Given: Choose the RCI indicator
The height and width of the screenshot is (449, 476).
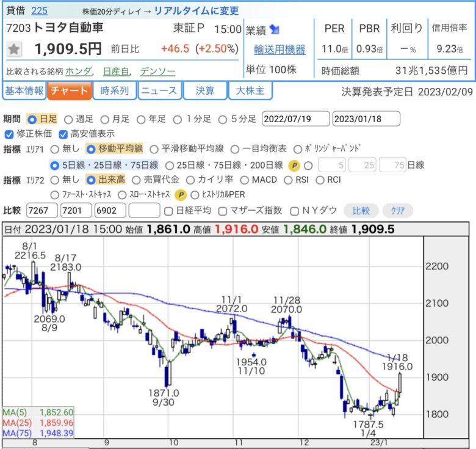Looking at the screenshot, I should point(320,180).
